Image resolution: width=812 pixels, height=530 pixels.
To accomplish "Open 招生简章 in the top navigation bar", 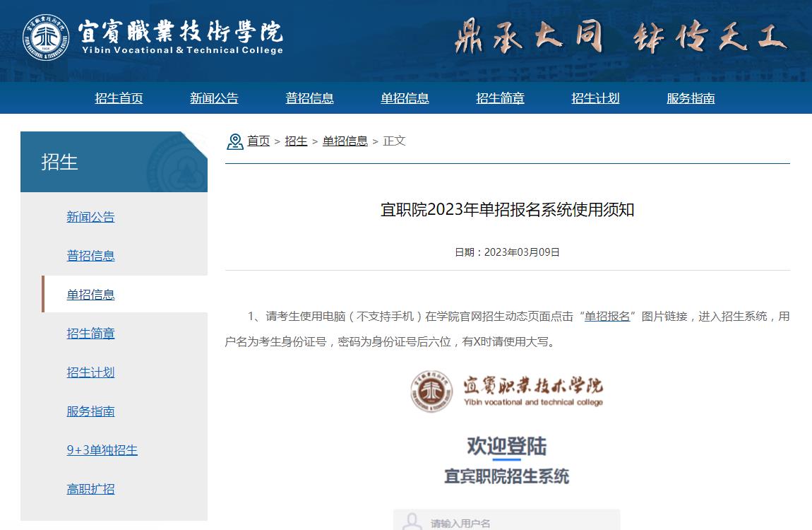I will 500,98.
